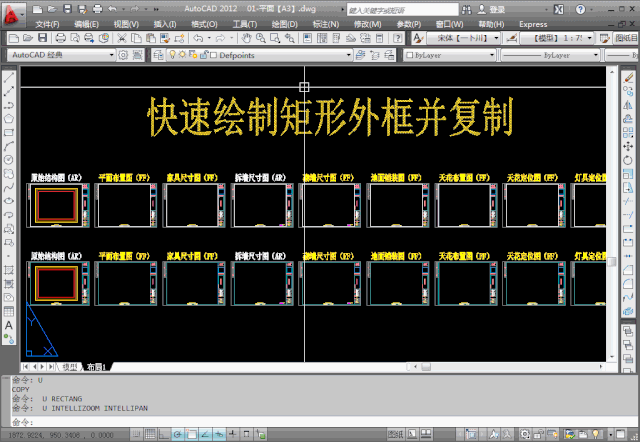Click the 图纸 paper space button in status bar
The image size is (640, 442).
coord(395,434)
